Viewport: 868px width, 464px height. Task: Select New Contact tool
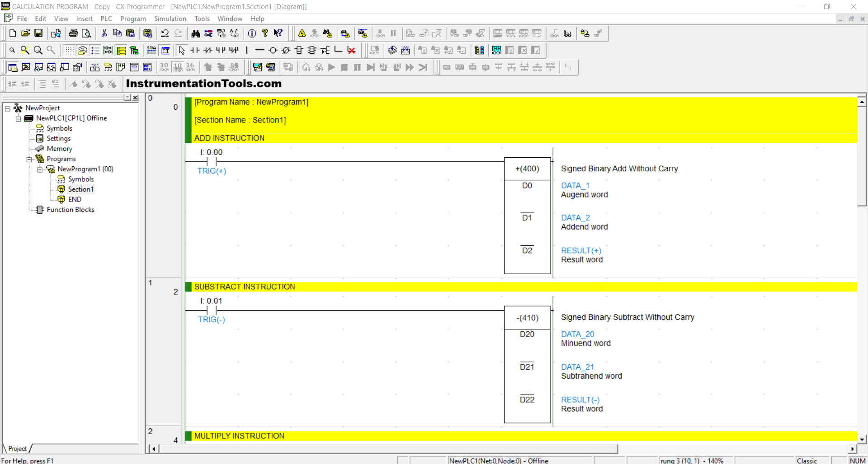(195, 50)
